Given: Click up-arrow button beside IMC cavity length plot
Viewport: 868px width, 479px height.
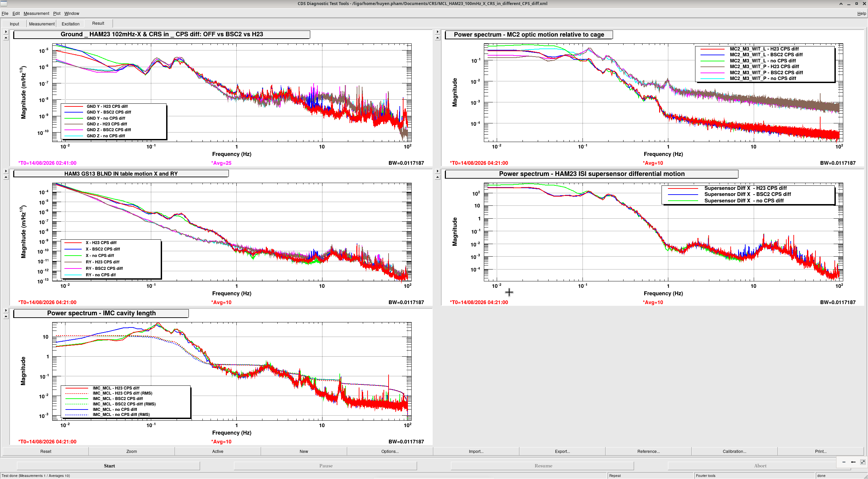Looking at the screenshot, I should [6, 316].
